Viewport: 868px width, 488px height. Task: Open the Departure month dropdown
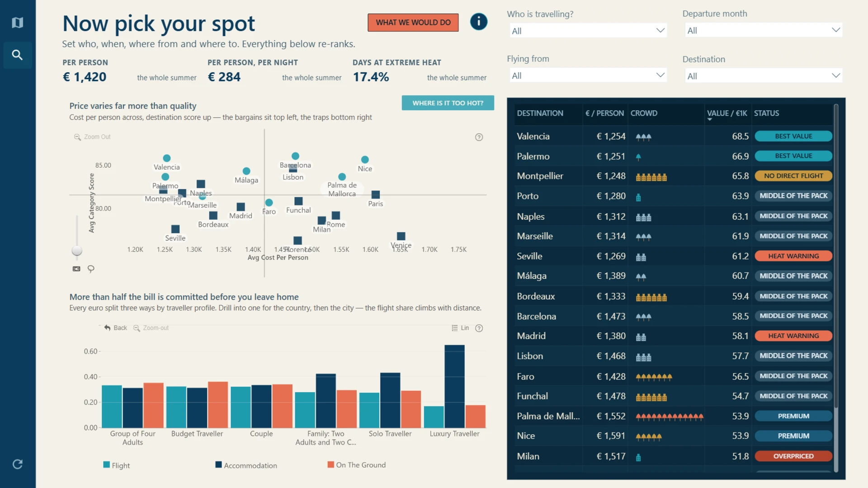(764, 30)
